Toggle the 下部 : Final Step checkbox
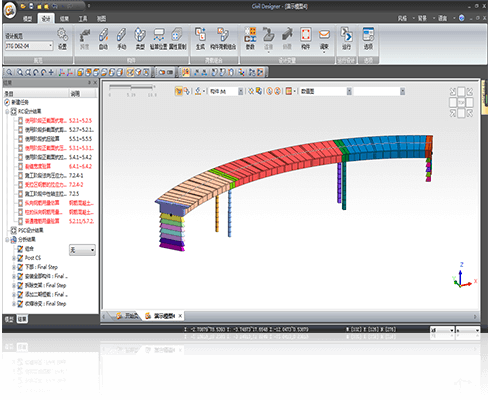Image resolution: width=490 pixels, height=400 pixels. 20,267
